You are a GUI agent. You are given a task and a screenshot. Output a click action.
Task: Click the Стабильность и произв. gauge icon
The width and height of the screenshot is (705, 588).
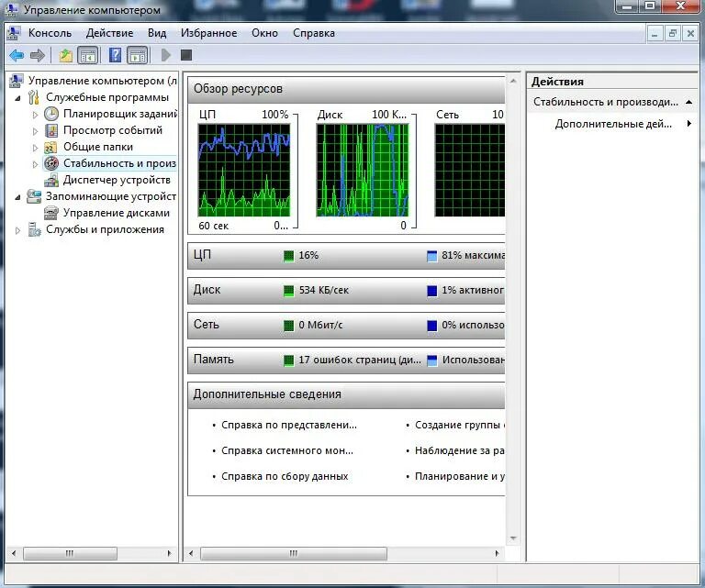(x=51, y=163)
